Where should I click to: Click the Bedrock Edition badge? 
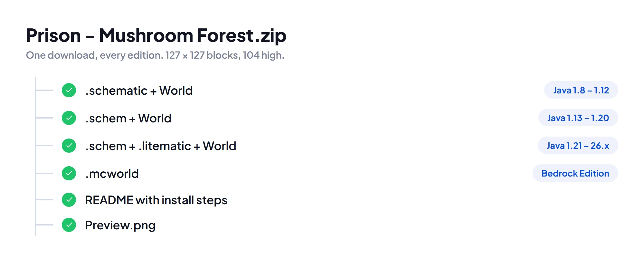(575, 173)
